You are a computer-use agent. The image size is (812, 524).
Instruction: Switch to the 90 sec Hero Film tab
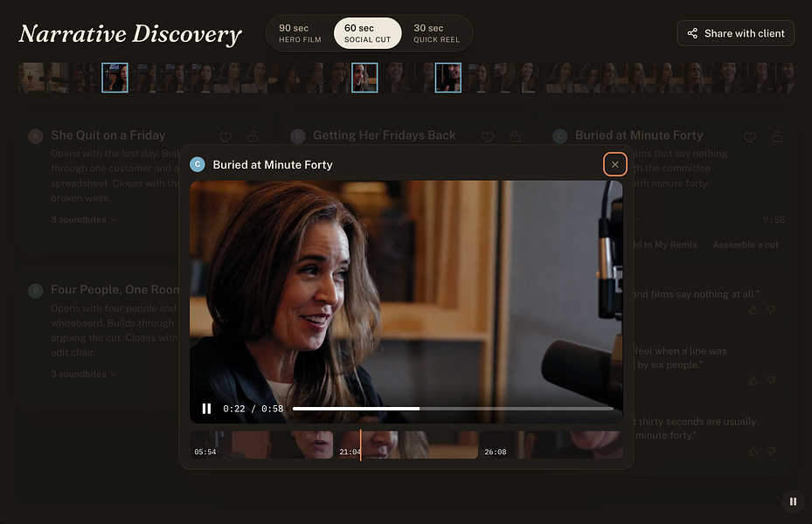click(300, 33)
